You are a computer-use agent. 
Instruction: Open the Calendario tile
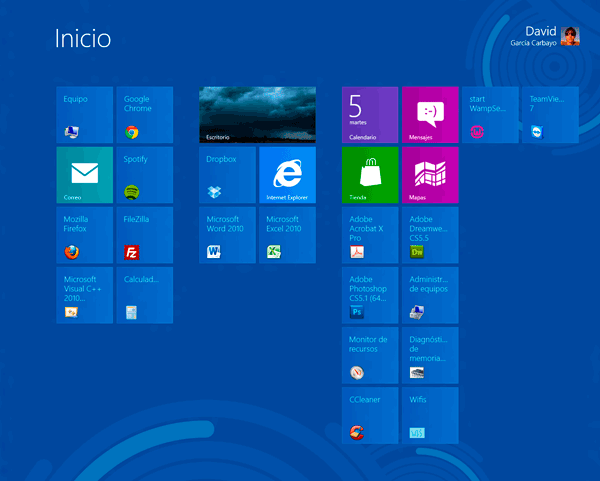point(370,115)
